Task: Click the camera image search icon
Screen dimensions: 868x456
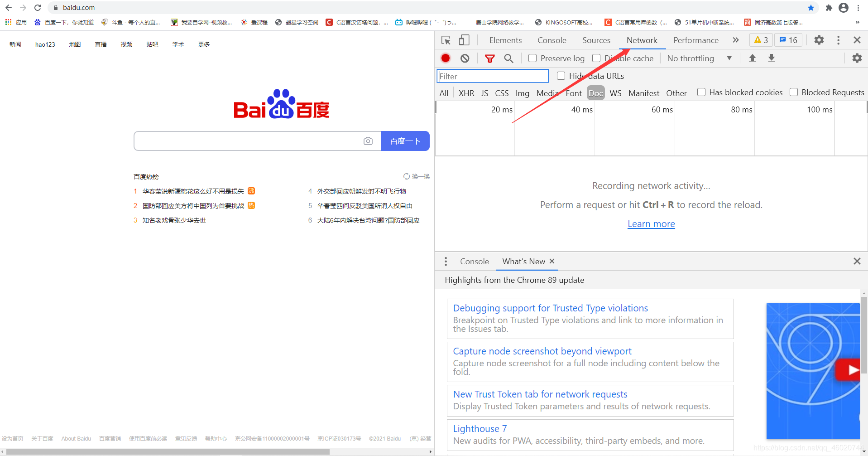Action: coord(368,141)
